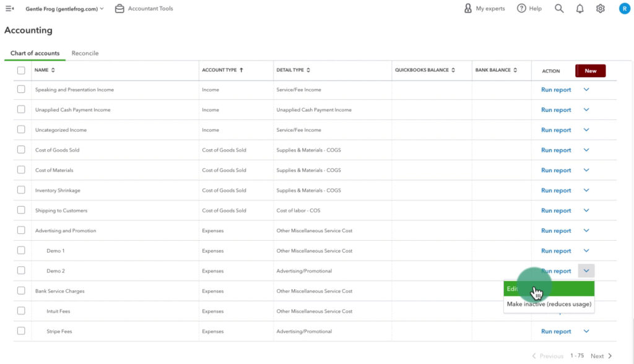Choose Edit in the Demo 2 menu
Image resolution: width=634 pixels, height=364 pixels.
(549, 288)
